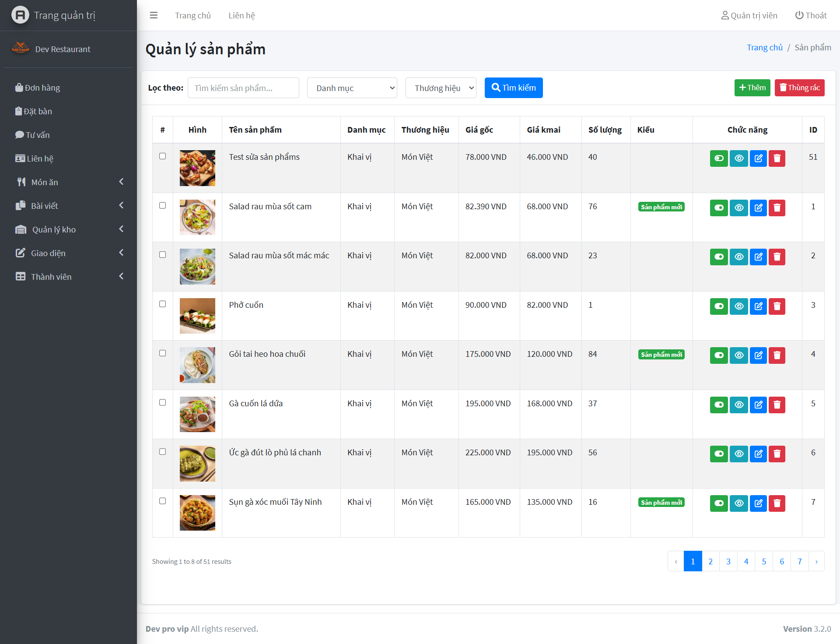Click the Thoát power icon

point(799,15)
